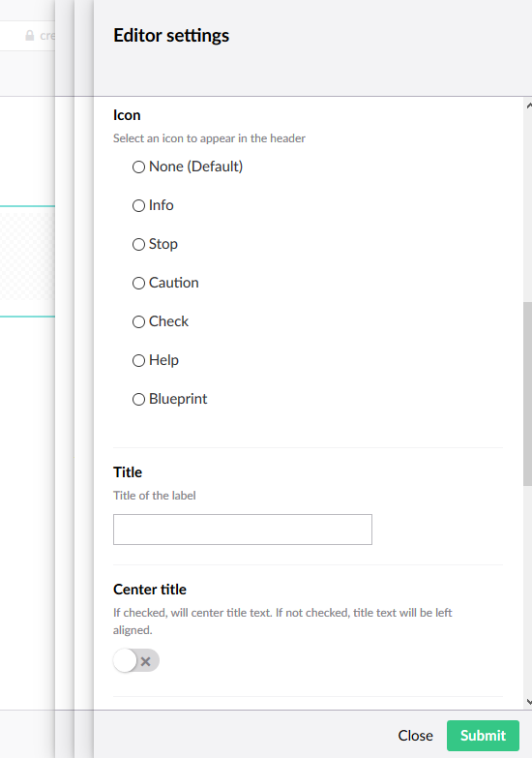Click the Caution label text
This screenshot has width=532, height=758.
(x=173, y=283)
